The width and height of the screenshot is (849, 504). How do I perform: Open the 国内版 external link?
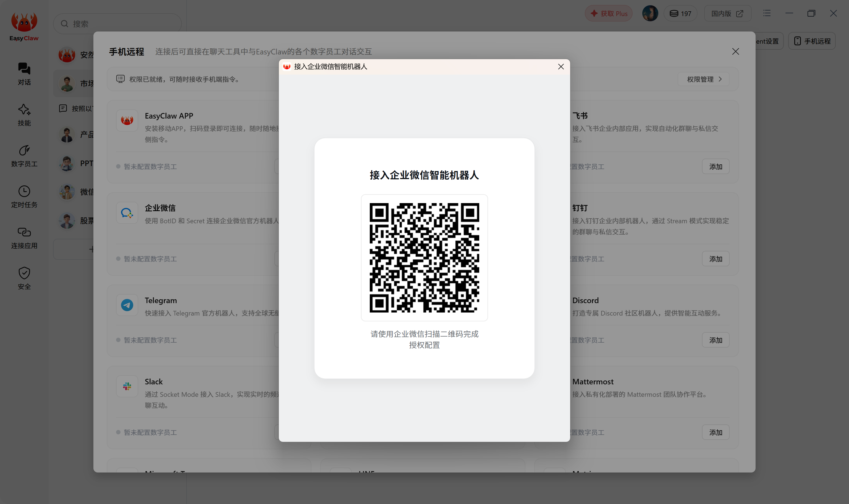(x=727, y=14)
